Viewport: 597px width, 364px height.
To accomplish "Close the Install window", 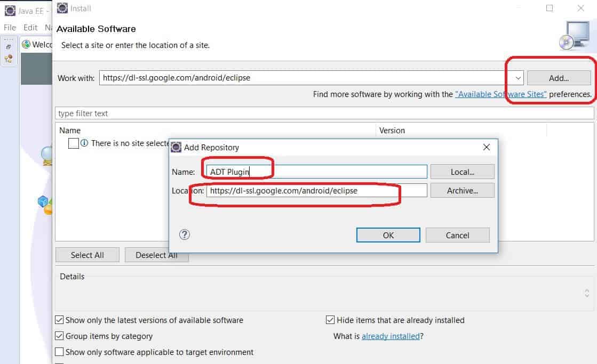I will pos(580,8).
